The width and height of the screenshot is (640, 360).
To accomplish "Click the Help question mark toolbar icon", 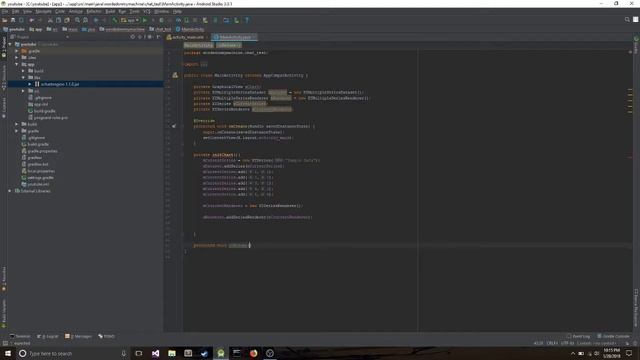I will 247,20.
